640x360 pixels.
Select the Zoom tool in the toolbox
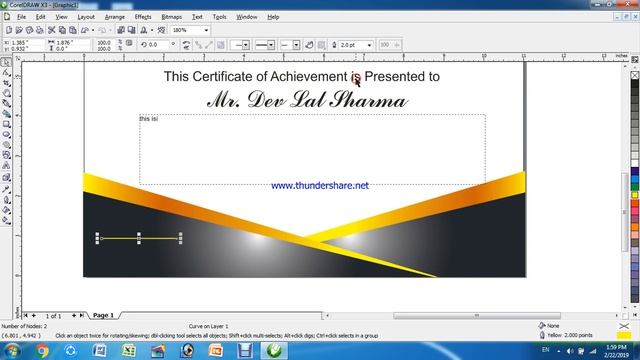6,93
